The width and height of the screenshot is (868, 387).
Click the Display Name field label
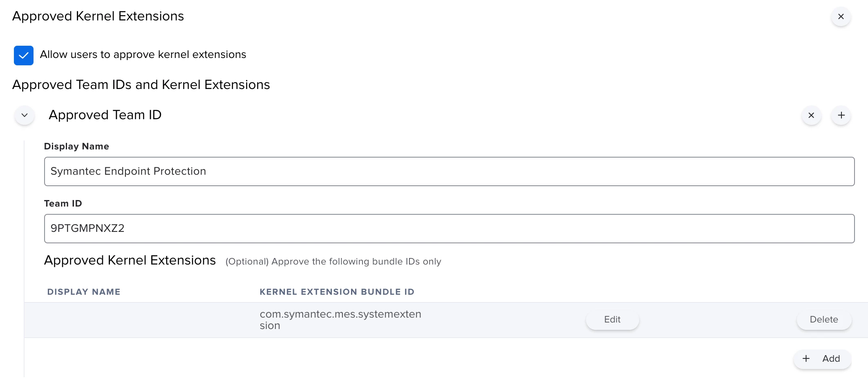click(x=76, y=147)
